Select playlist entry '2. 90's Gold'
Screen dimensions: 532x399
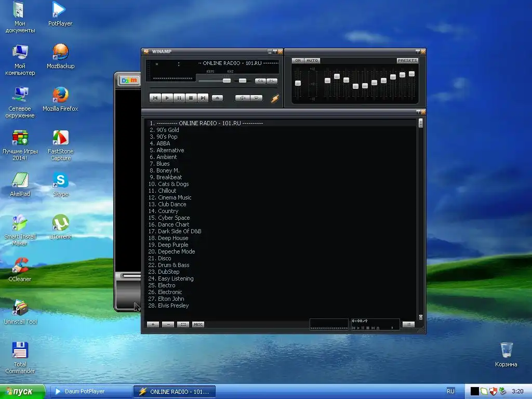pos(281,130)
